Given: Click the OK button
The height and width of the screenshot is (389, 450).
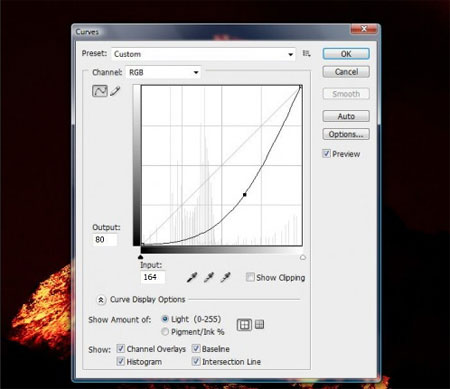Looking at the screenshot, I should pos(346,54).
